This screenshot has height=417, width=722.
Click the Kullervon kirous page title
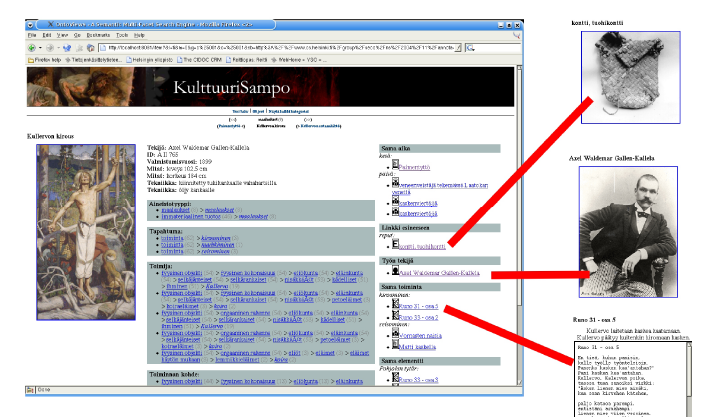click(x=50, y=136)
